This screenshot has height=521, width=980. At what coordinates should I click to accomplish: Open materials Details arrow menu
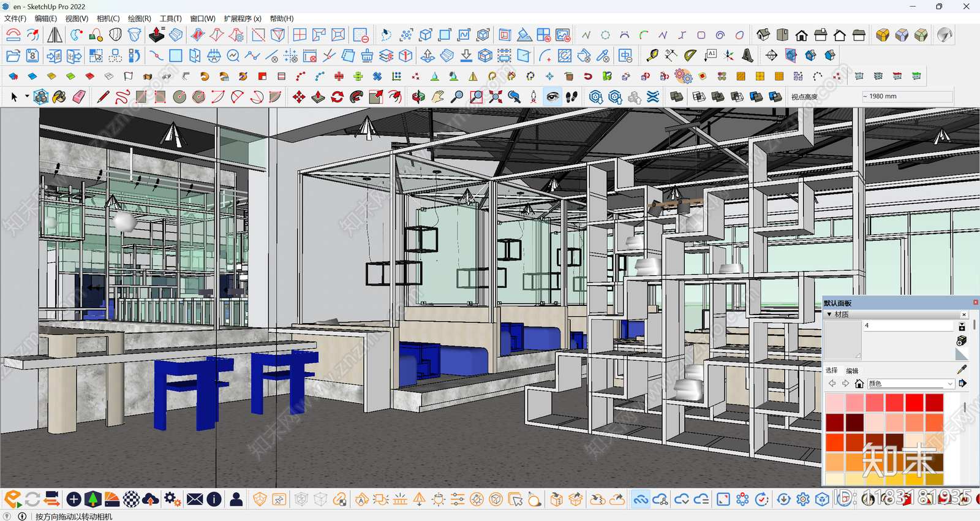(962, 383)
